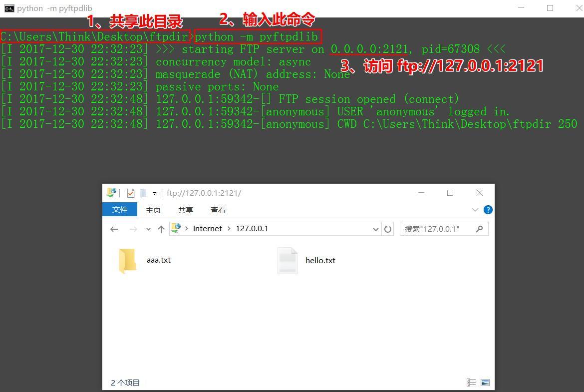This screenshot has height=392, width=584.
Task: Go up one level with up arrow
Action: click(161, 229)
